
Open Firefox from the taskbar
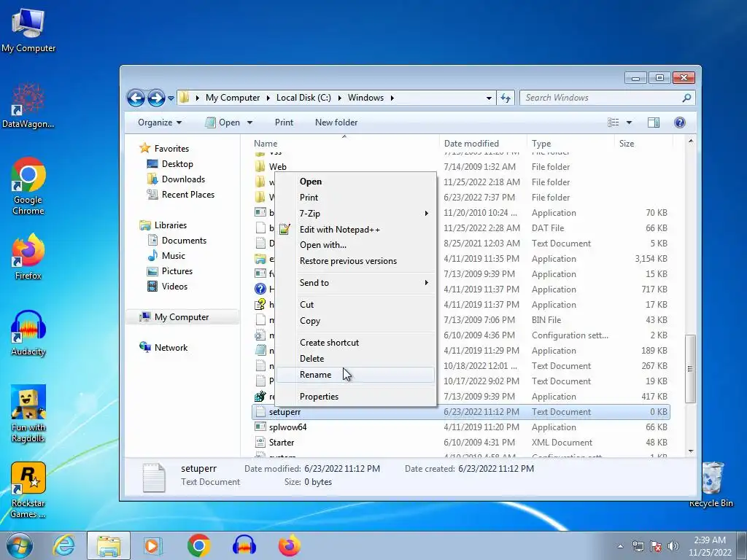[x=290, y=545]
